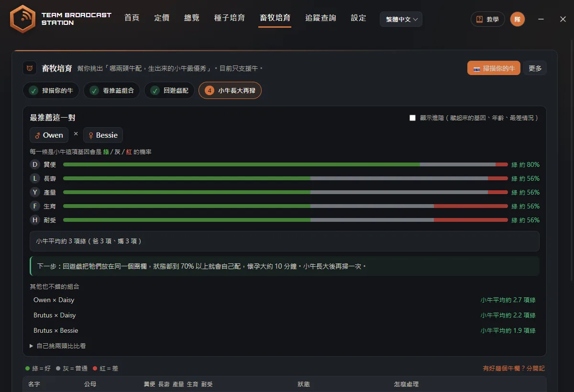Image resolution: width=574 pixels, height=392 pixels.
Task: Click the book icon in 教學 button
Action: [x=480, y=20]
